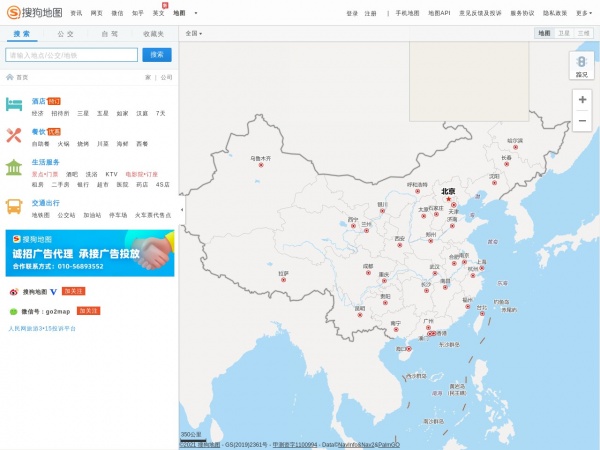Open the 全国 city selector dropdown
Screen dimensions: 600x450
click(x=194, y=34)
